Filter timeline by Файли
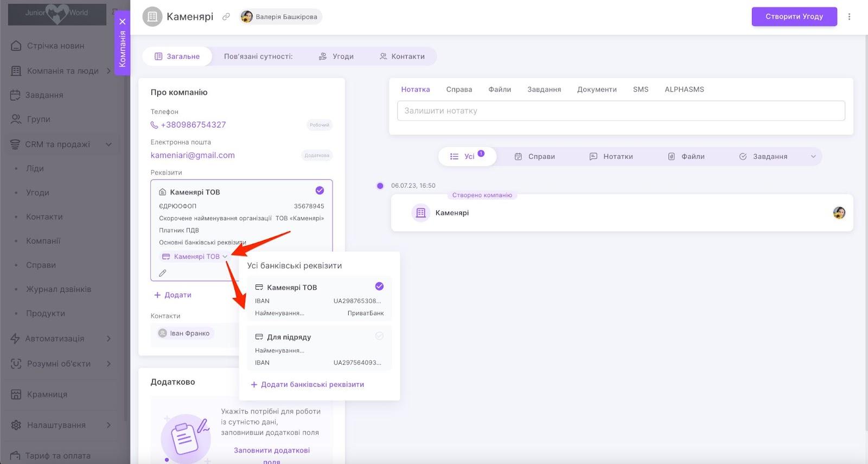 pos(686,157)
